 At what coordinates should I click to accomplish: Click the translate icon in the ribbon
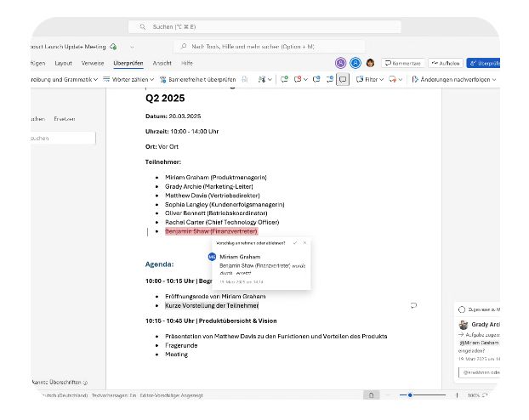tap(262, 79)
